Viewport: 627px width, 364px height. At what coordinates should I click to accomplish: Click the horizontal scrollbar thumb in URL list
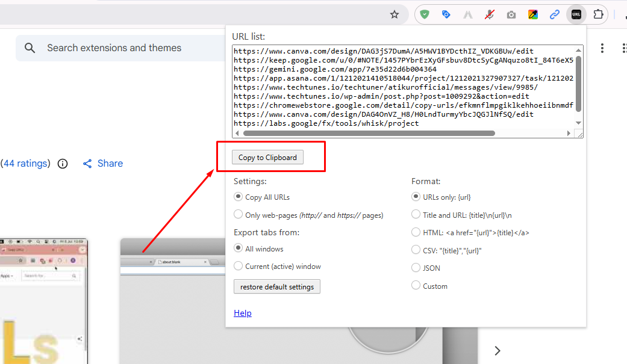[x=369, y=134]
